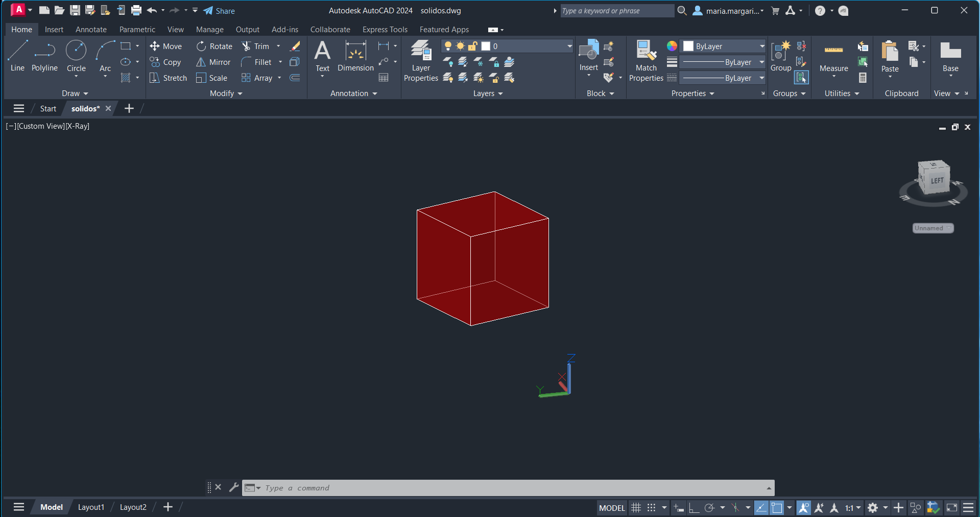The width and height of the screenshot is (980, 517).
Task: Expand the Properties panel
Action: [692, 93]
